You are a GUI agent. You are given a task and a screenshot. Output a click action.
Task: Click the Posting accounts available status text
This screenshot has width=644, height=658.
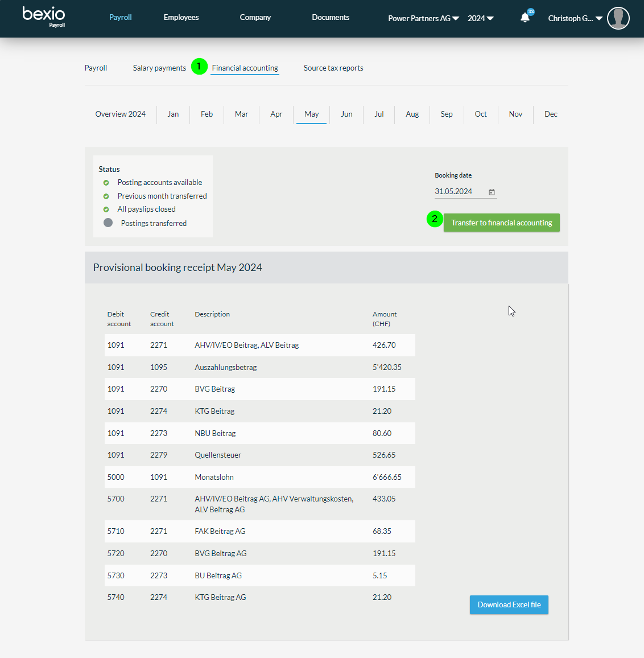coord(160,183)
